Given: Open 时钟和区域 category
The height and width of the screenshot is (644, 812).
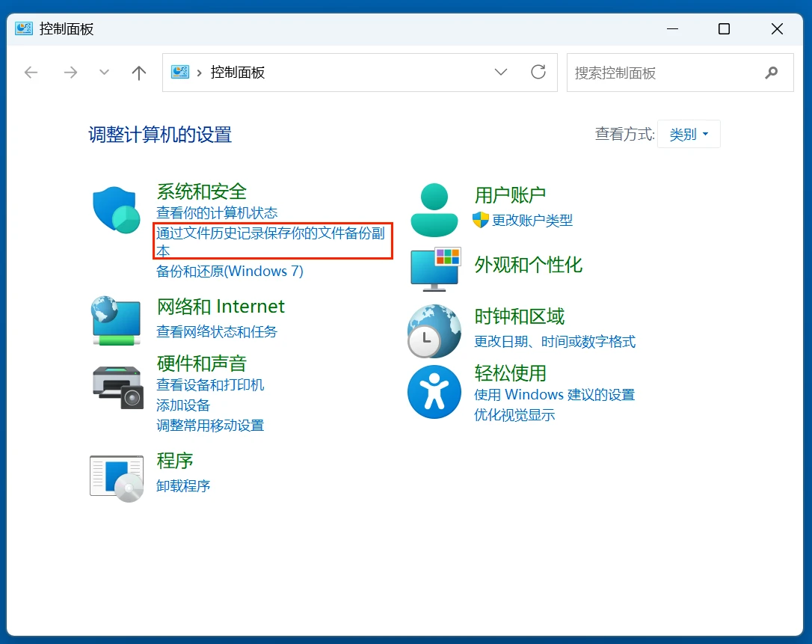Looking at the screenshot, I should pos(520,316).
